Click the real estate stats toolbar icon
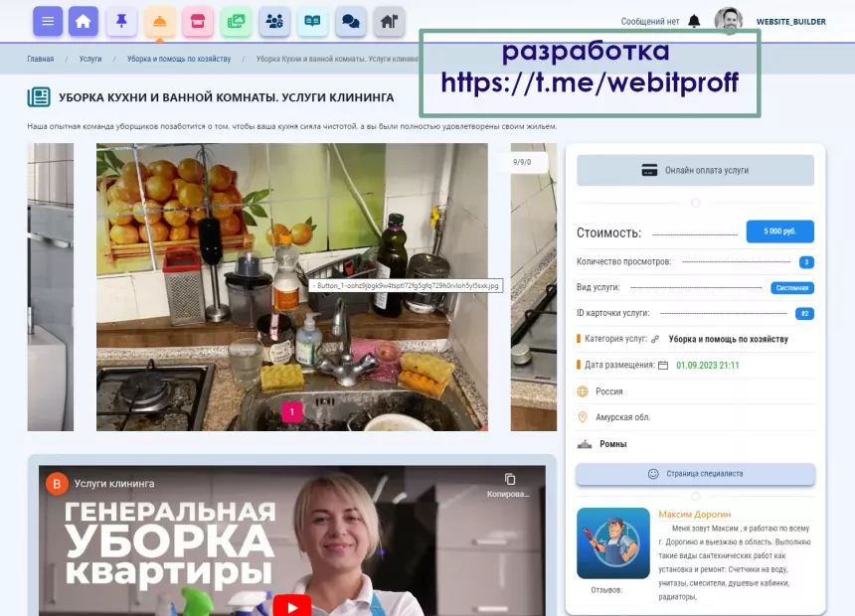The height and width of the screenshot is (616, 855). pyautogui.click(x=388, y=20)
